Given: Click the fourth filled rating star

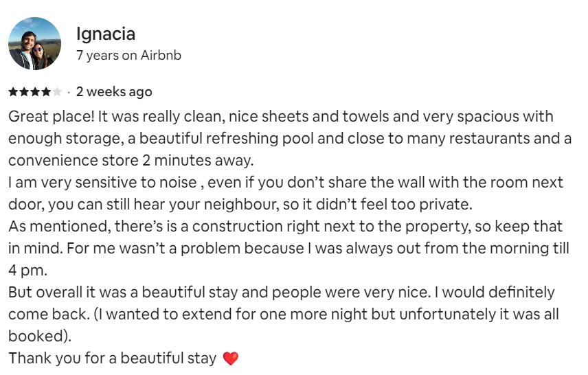Looking at the screenshot, I should tap(46, 92).
